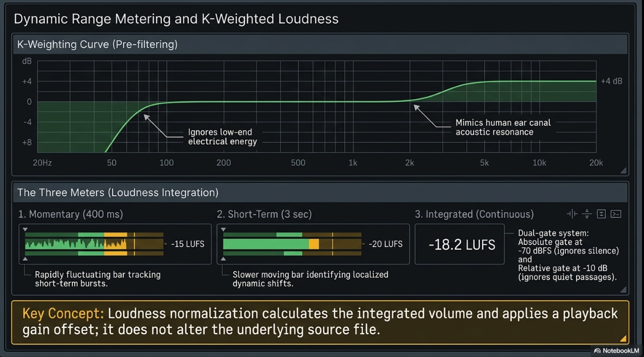644x357 pixels.
Task: Click the Short-Term meter green level bar
Action: [266, 244]
